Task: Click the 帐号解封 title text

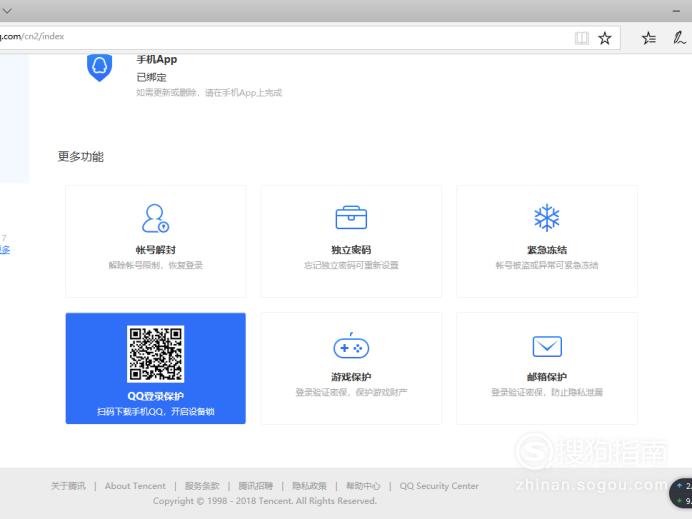Action: tap(155, 250)
